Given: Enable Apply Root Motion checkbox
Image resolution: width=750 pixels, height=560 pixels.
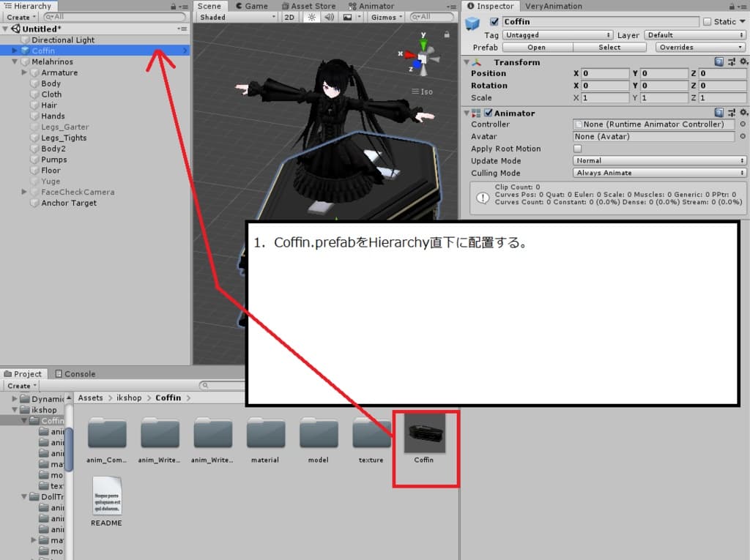Looking at the screenshot, I should (577, 149).
